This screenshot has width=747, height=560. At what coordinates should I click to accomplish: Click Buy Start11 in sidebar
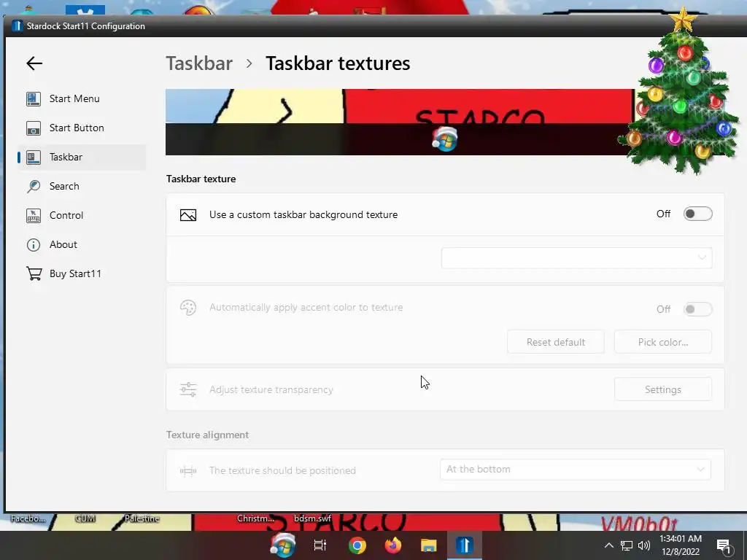[x=82, y=273]
